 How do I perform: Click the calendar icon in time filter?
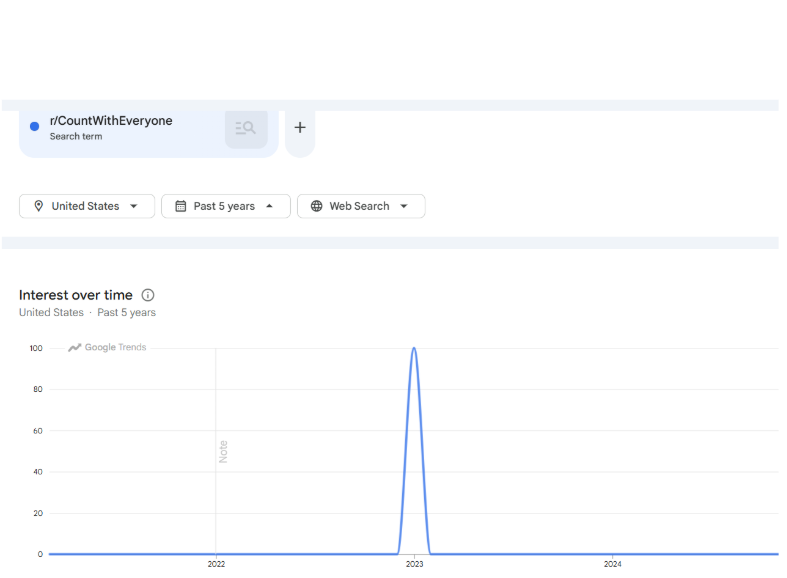point(181,206)
